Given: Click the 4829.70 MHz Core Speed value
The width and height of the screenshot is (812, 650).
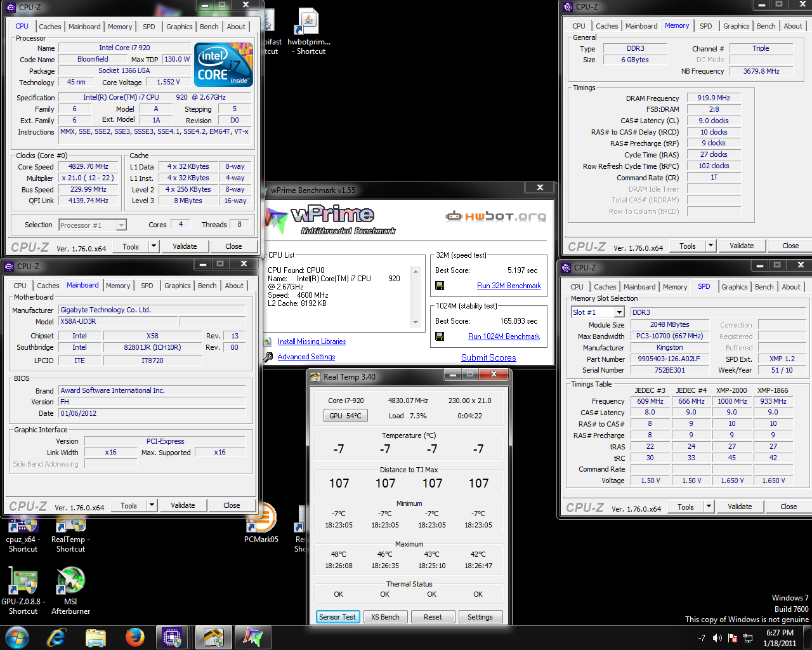Looking at the screenshot, I should 88,166.
